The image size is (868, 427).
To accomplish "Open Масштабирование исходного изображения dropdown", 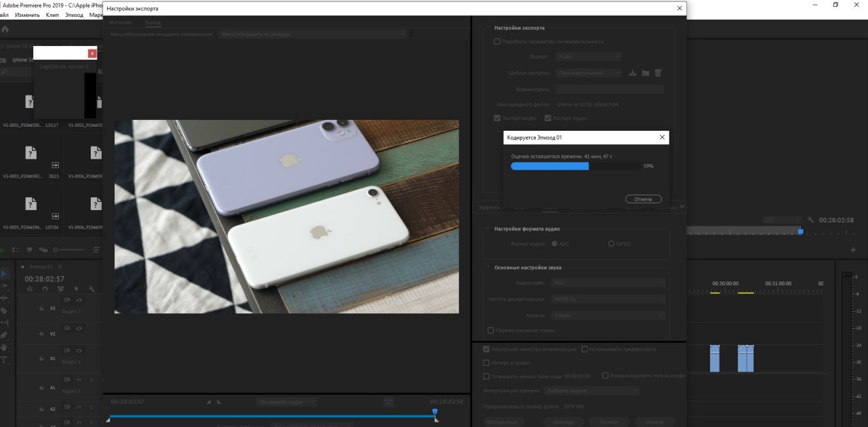I will coord(313,34).
